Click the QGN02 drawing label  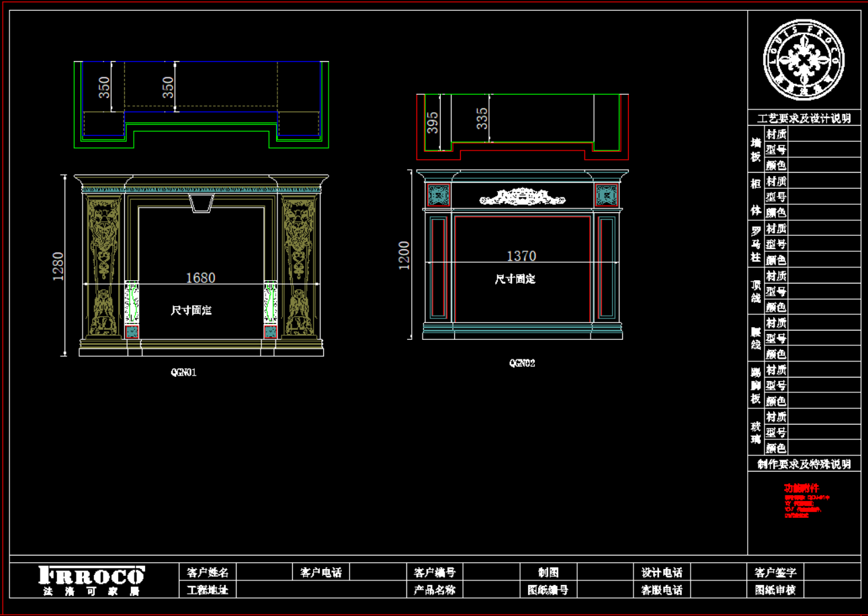(522, 363)
